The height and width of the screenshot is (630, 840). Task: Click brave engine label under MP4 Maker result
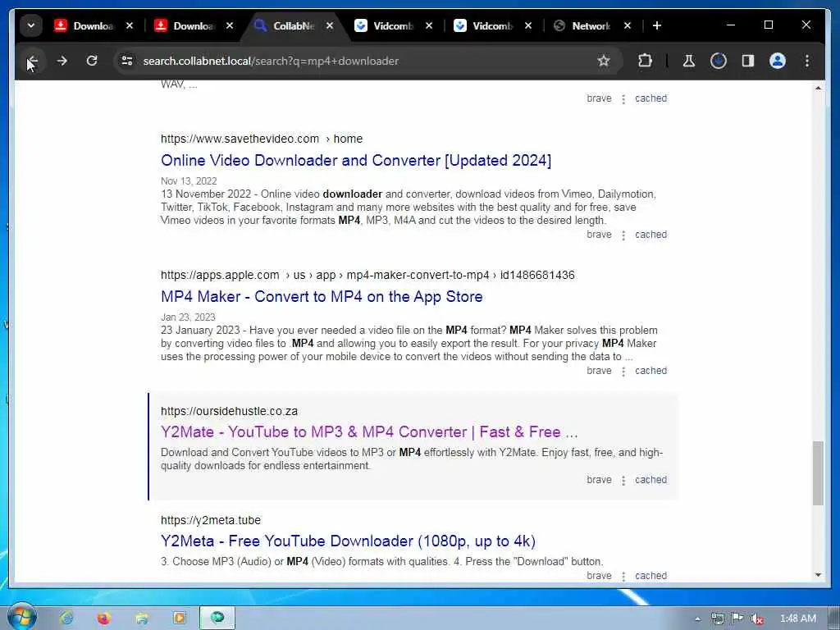pyautogui.click(x=599, y=371)
